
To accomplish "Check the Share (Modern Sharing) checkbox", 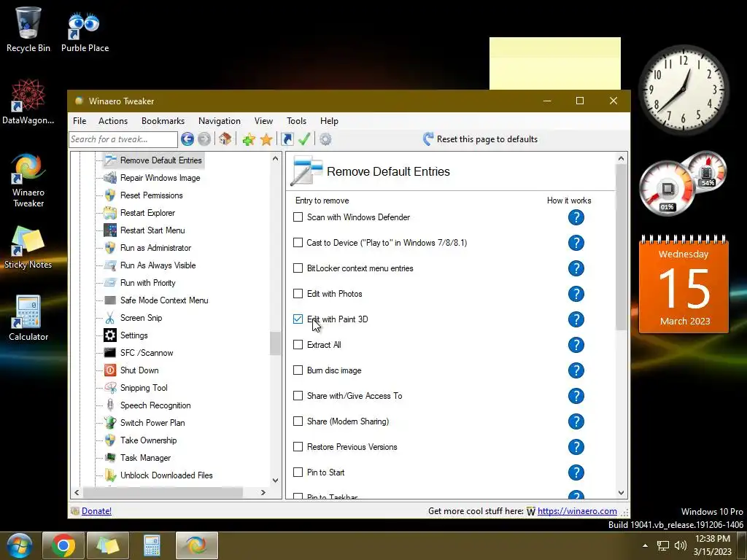I will coord(298,421).
